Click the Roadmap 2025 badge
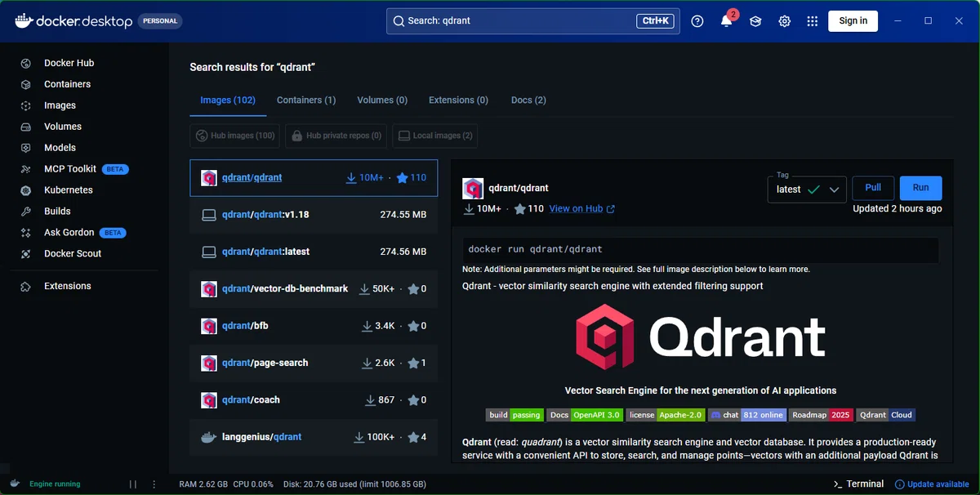Screen dimensions: 980x495 821,415
